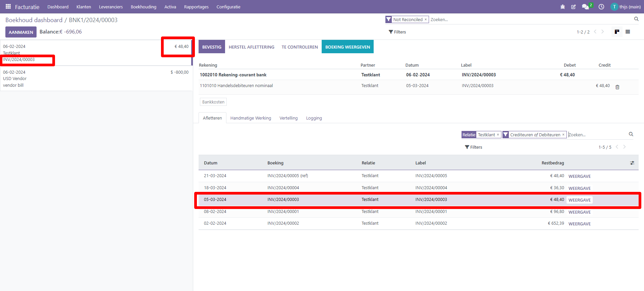Expand the top Filters dropdown
This screenshot has height=291, width=644.
(x=397, y=32)
